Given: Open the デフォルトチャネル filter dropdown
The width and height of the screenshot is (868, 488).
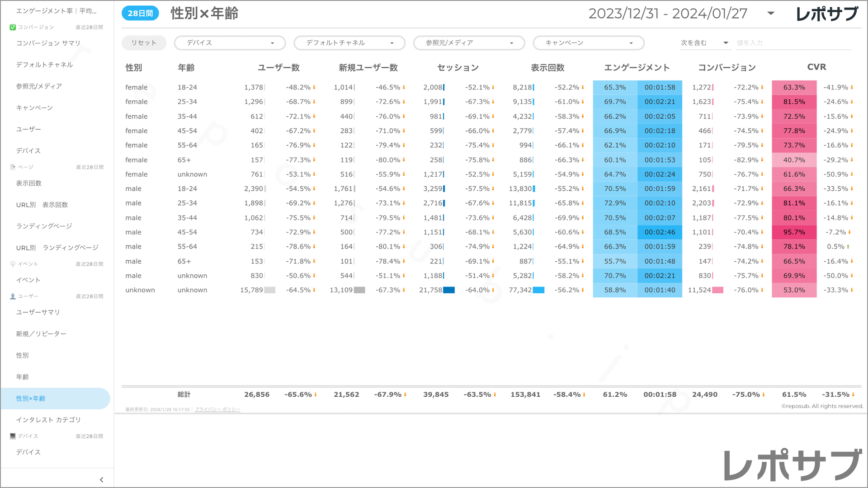Looking at the screenshot, I should (x=349, y=43).
